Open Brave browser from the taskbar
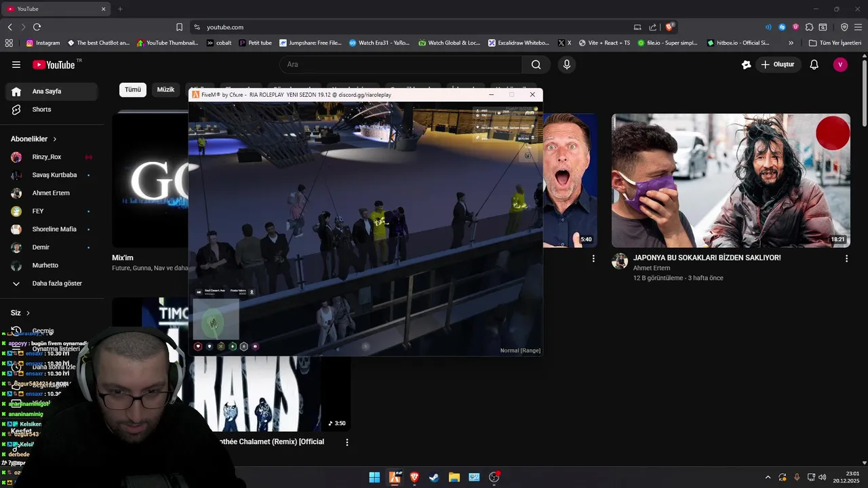Image resolution: width=868 pixels, height=488 pixels. [x=414, y=477]
